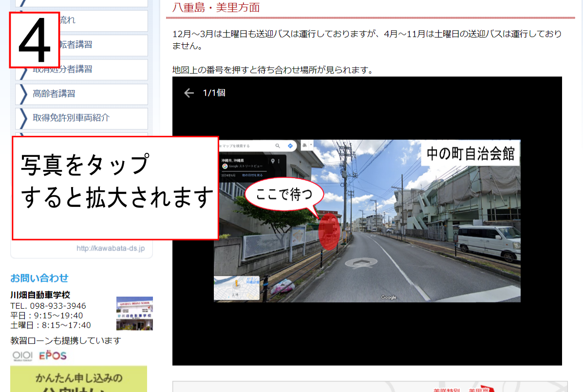The width and height of the screenshot is (583, 392).
Task: Open the 取得免許別車両紹介 menu item
Action: (81, 118)
